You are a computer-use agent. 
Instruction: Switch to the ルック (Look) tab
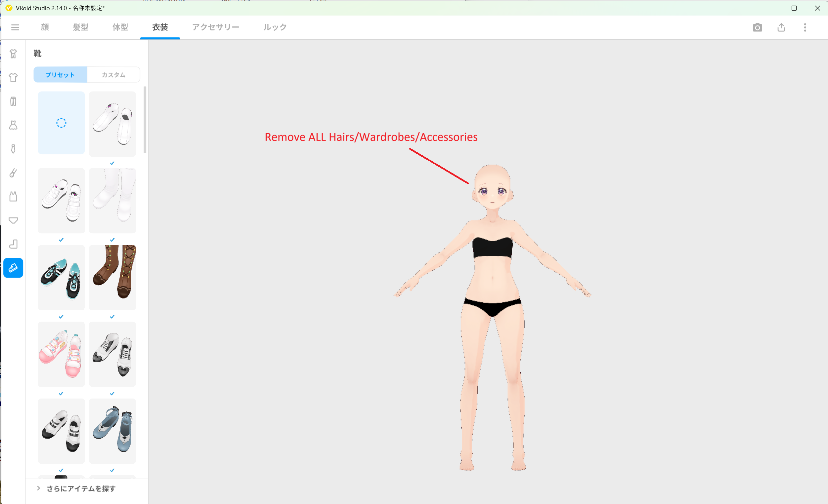pyautogui.click(x=275, y=27)
